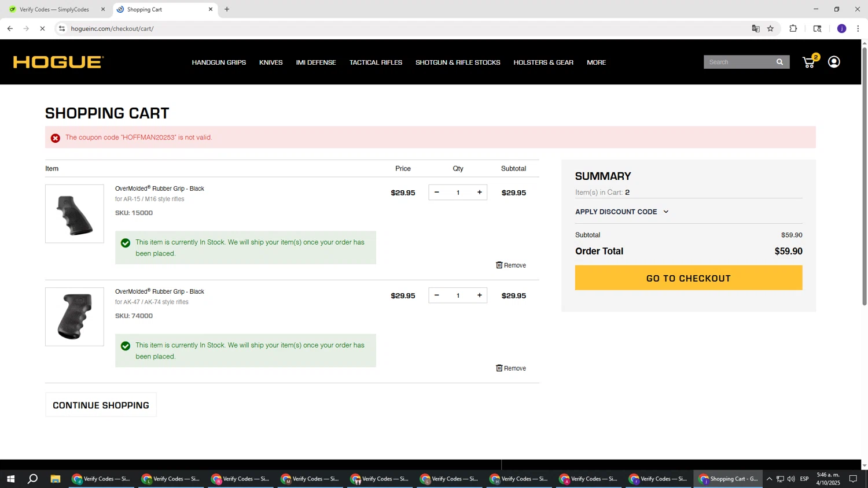
Task: Open the More menu
Action: tap(596, 62)
